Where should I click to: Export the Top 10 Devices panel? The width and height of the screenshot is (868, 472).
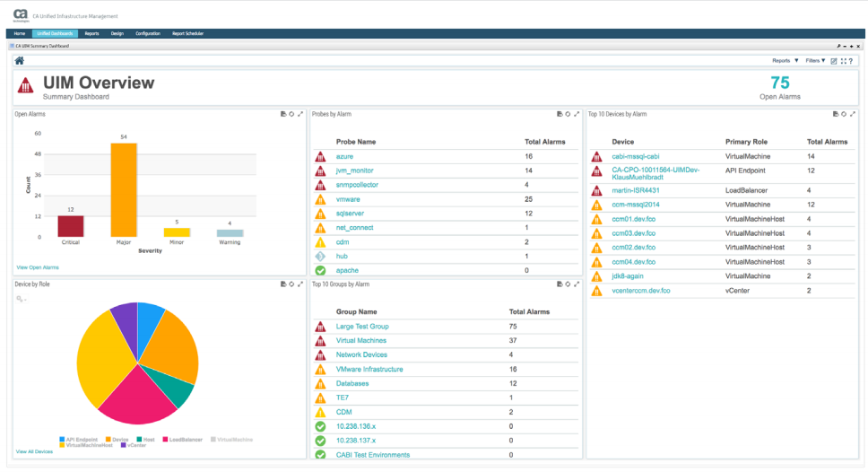836,114
